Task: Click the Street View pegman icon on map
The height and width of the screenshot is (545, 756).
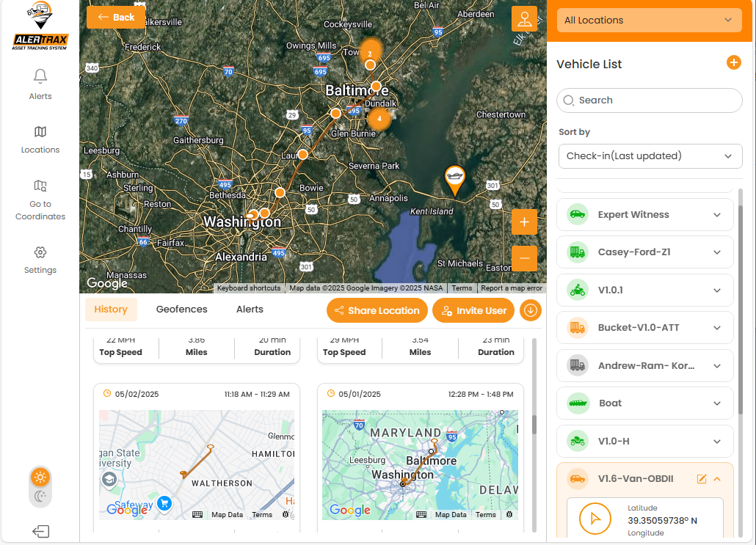Action: coord(524,19)
